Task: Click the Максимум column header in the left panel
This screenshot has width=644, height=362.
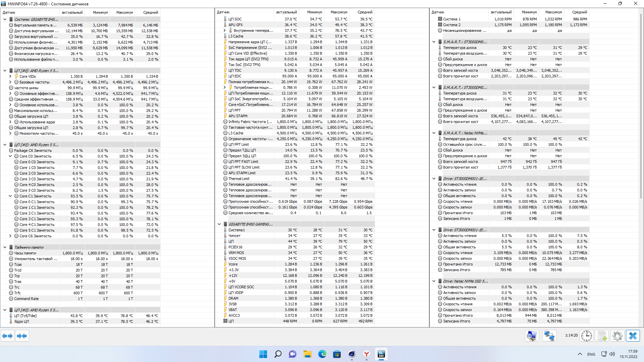Action: pos(124,12)
